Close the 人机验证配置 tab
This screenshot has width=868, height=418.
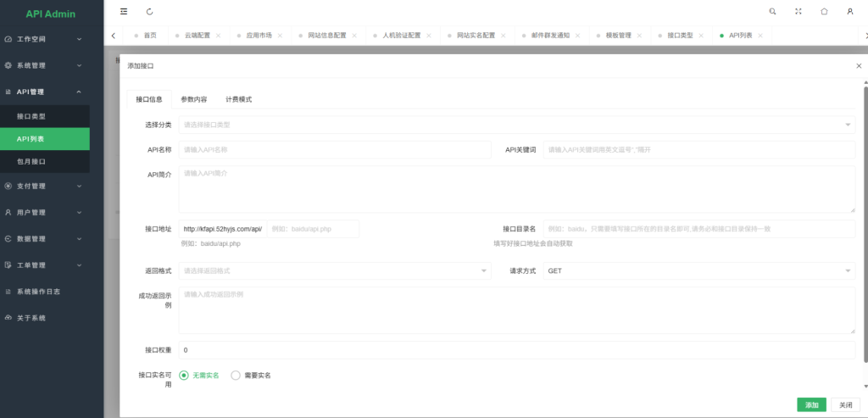click(429, 36)
